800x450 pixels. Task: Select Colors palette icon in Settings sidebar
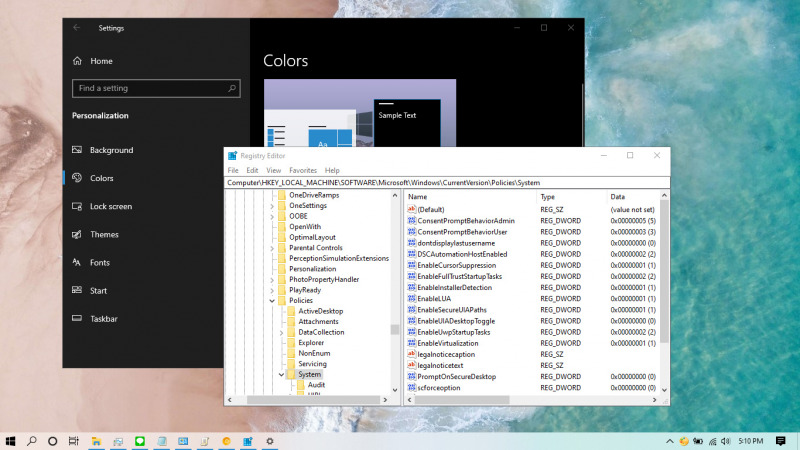pos(77,178)
